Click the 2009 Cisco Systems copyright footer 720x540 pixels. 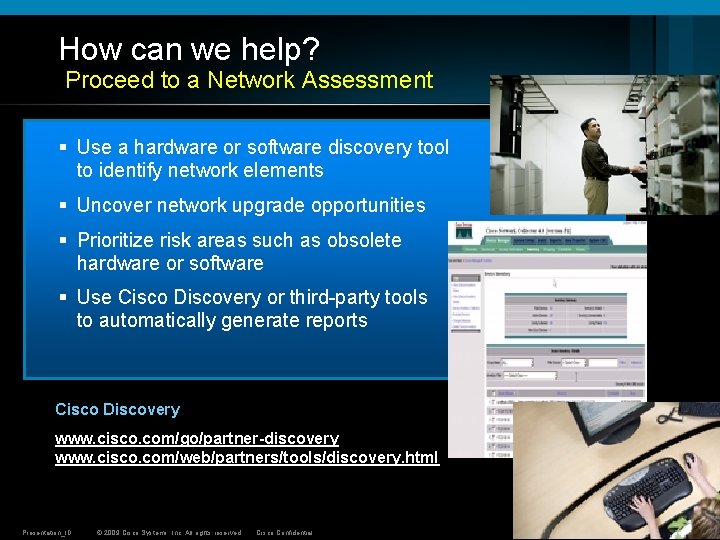coord(169,533)
